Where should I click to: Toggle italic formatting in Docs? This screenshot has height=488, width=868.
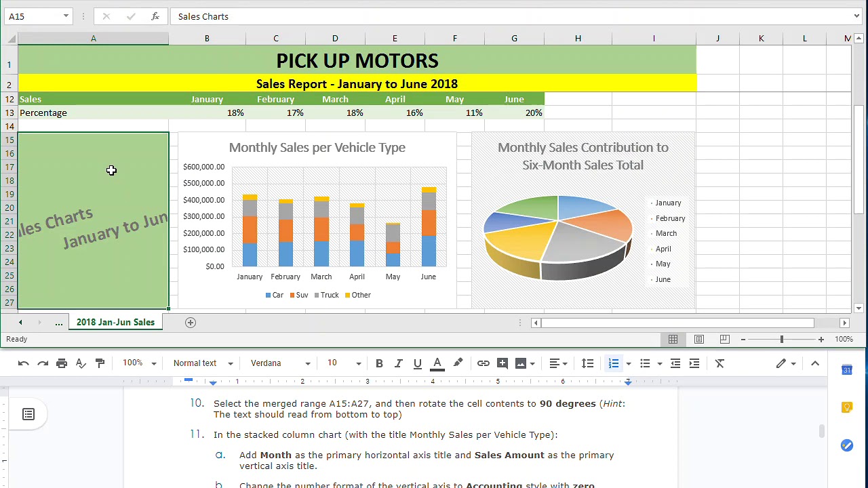tap(398, 363)
